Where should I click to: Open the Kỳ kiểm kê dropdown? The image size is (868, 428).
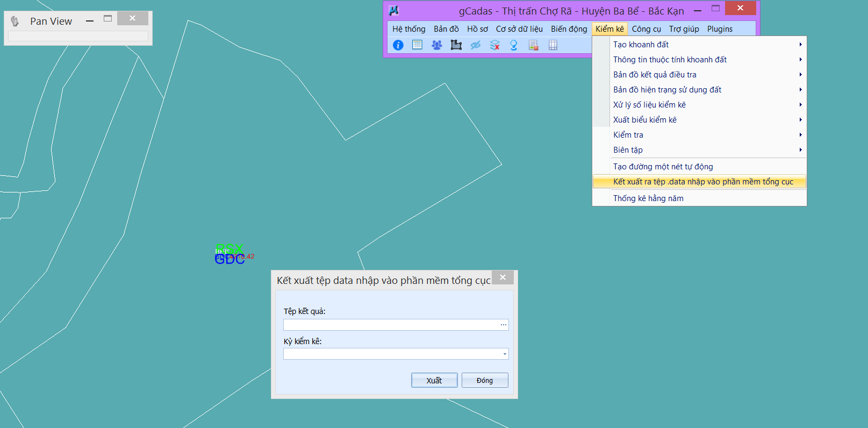tap(504, 354)
